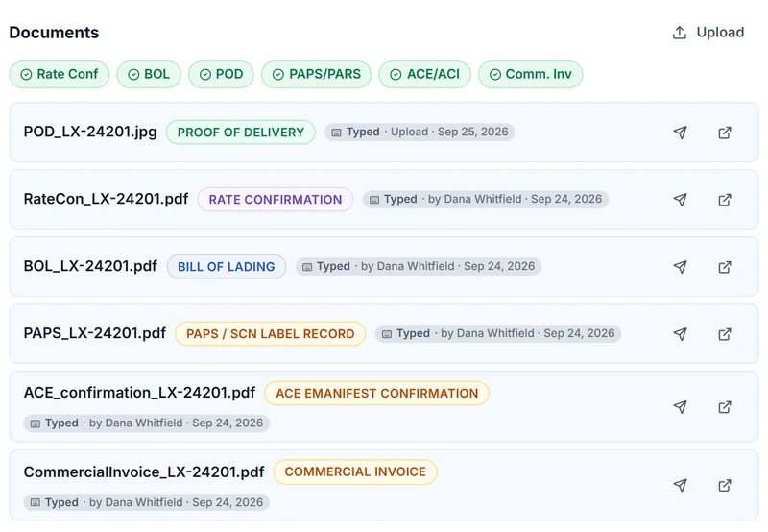Click the RATE CONFIRMATION tag
The height and width of the screenshot is (532, 768).
276,200
